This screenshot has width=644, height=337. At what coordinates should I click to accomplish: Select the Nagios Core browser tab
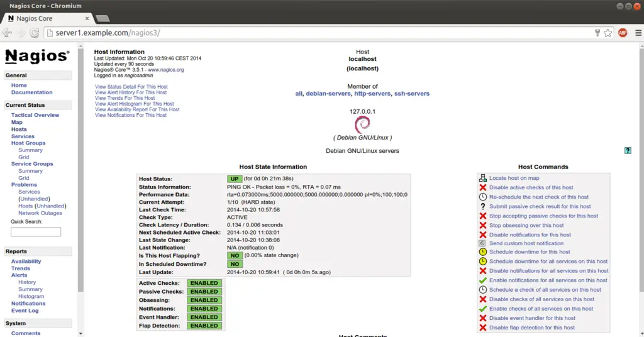coord(47,18)
